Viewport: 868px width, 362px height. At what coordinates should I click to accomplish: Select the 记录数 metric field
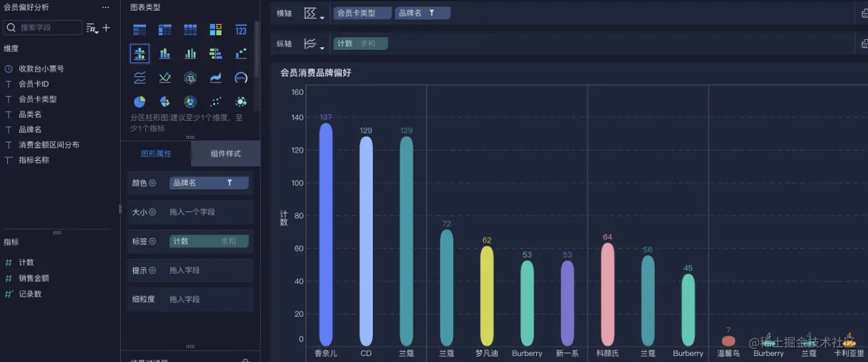point(30,294)
